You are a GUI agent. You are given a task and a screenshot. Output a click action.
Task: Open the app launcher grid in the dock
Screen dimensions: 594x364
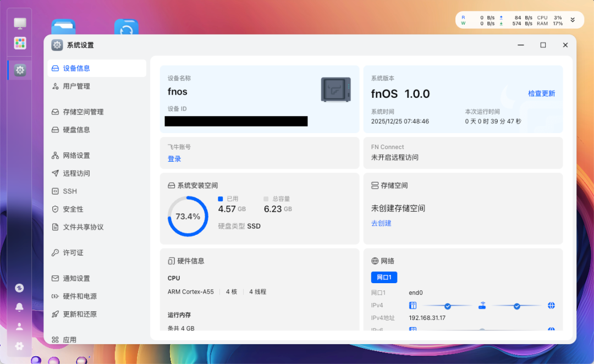[20, 42]
